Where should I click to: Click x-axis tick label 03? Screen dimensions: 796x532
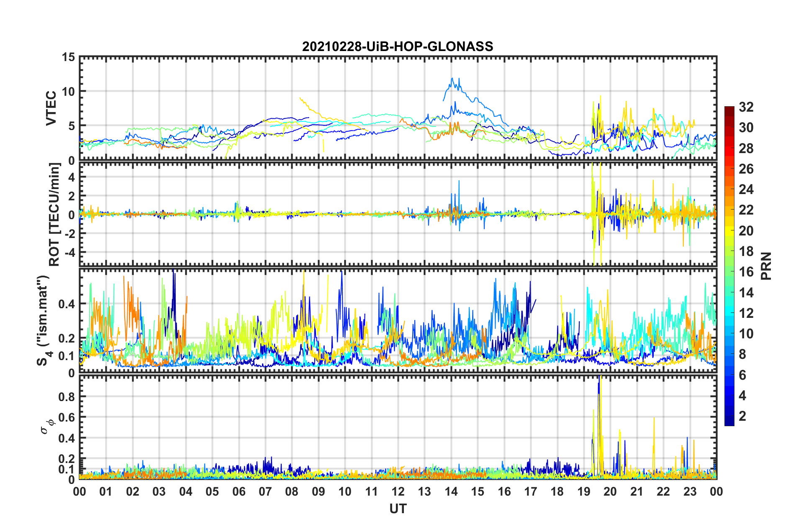[x=159, y=491]
